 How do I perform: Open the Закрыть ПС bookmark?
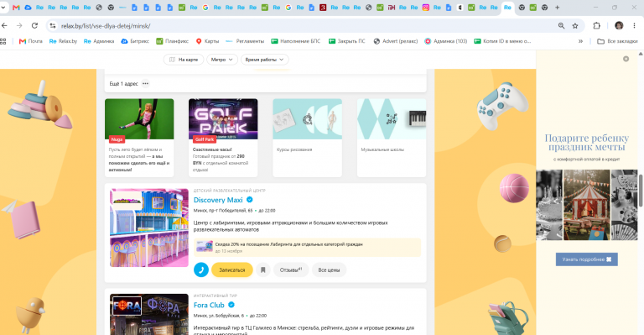347,41
